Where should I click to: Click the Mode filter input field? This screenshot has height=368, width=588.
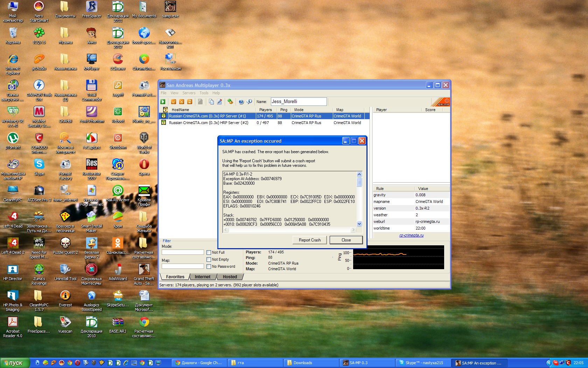tap(183, 252)
